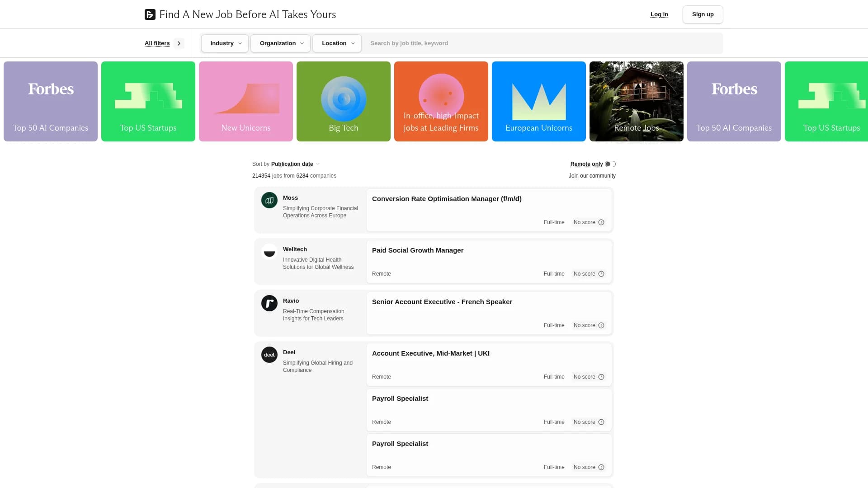This screenshot has height=488, width=868.
Task: Click the Remote only label
Action: pyautogui.click(x=586, y=164)
